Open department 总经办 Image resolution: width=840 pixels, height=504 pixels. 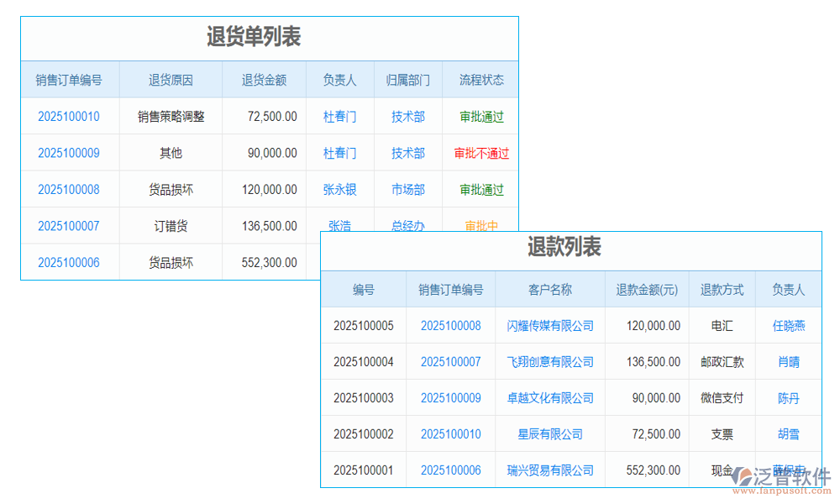(407, 226)
